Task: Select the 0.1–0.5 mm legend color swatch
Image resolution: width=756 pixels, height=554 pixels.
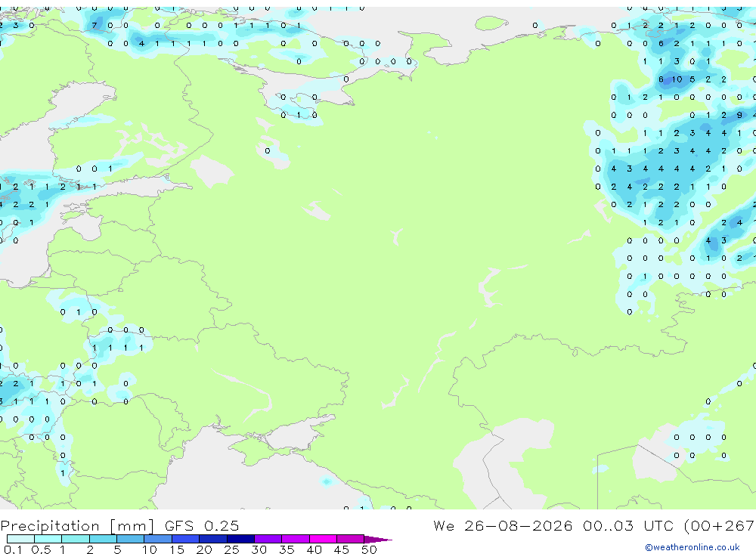Action: [20, 539]
